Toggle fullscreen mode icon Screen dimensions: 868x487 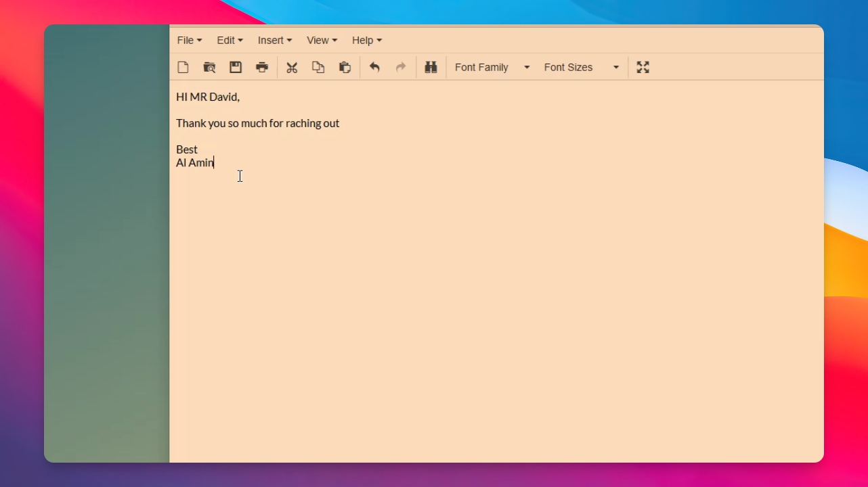point(643,67)
